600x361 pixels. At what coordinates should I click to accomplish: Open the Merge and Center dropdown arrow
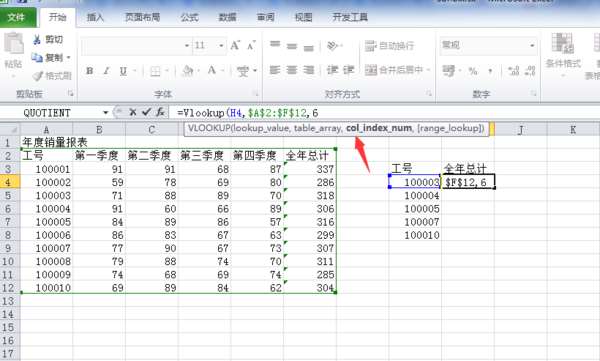[x=429, y=70]
